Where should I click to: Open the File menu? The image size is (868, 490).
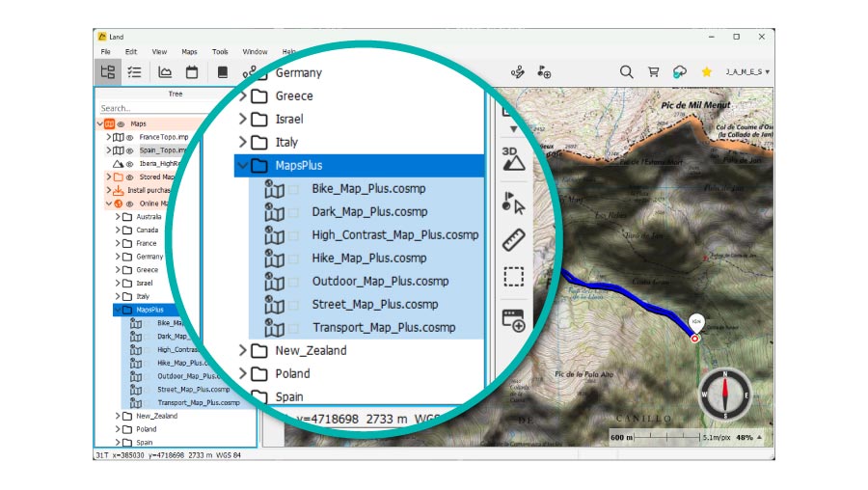coord(105,51)
